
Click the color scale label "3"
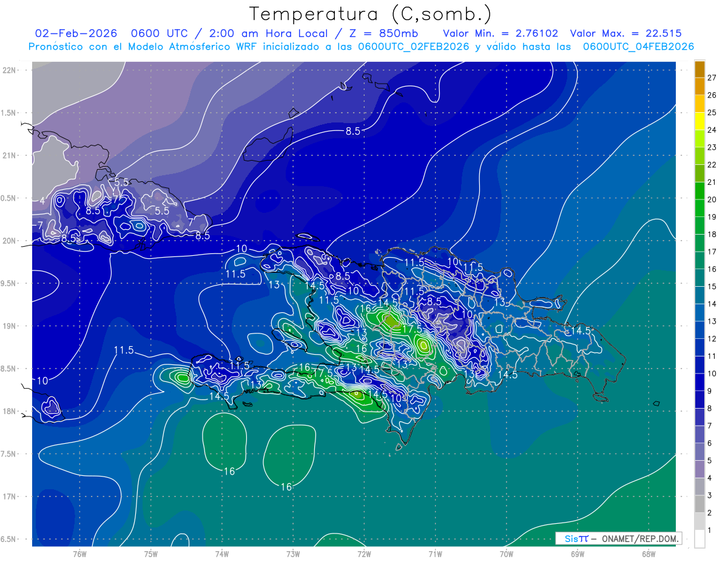pos(710,495)
